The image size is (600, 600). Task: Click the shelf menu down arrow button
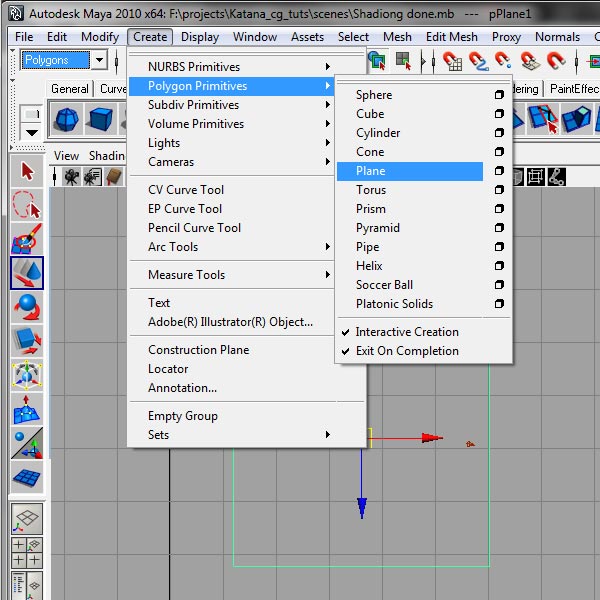(31, 133)
